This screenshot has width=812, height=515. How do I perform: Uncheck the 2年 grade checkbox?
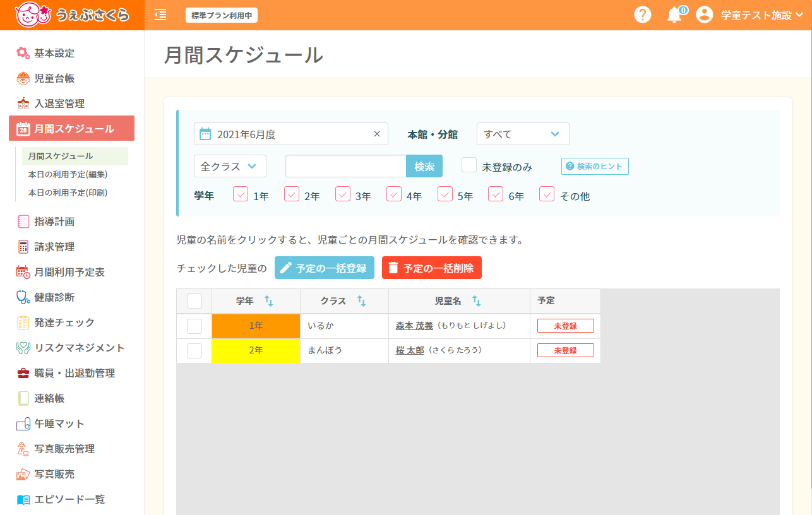[x=292, y=194]
